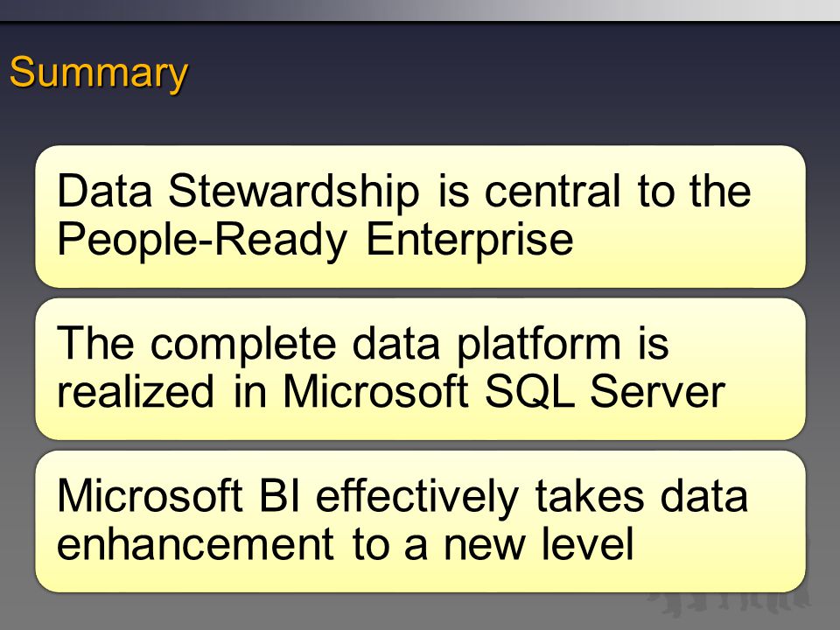Select the complete data platform box
The width and height of the screenshot is (840, 630).
coord(420,368)
